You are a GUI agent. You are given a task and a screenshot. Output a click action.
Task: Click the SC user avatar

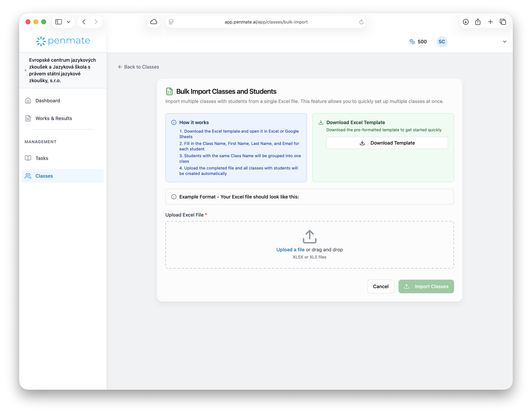(441, 42)
